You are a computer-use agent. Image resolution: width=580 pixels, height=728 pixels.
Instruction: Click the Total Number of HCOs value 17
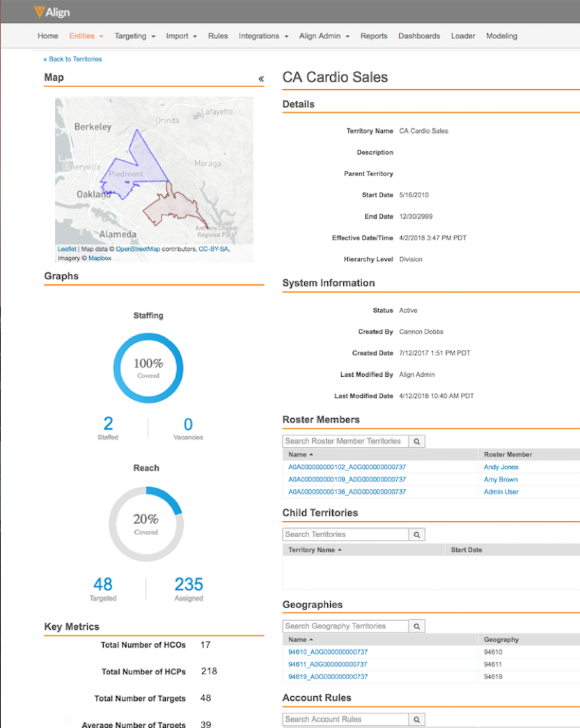coord(205,645)
